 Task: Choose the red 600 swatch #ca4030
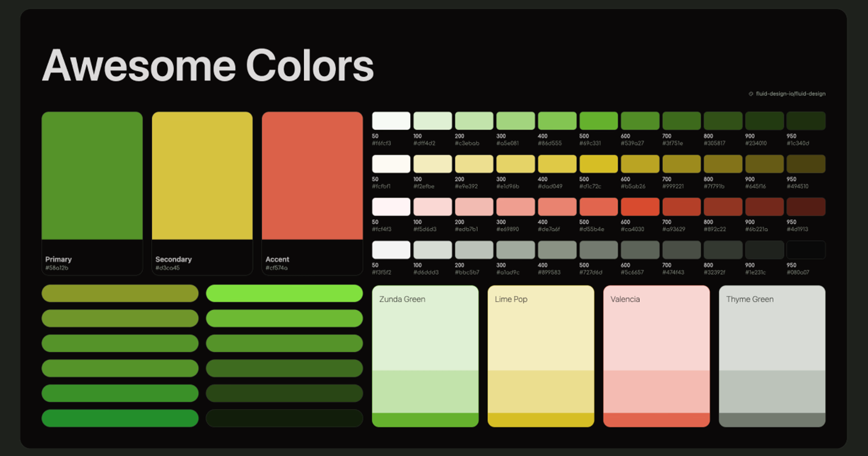point(640,207)
